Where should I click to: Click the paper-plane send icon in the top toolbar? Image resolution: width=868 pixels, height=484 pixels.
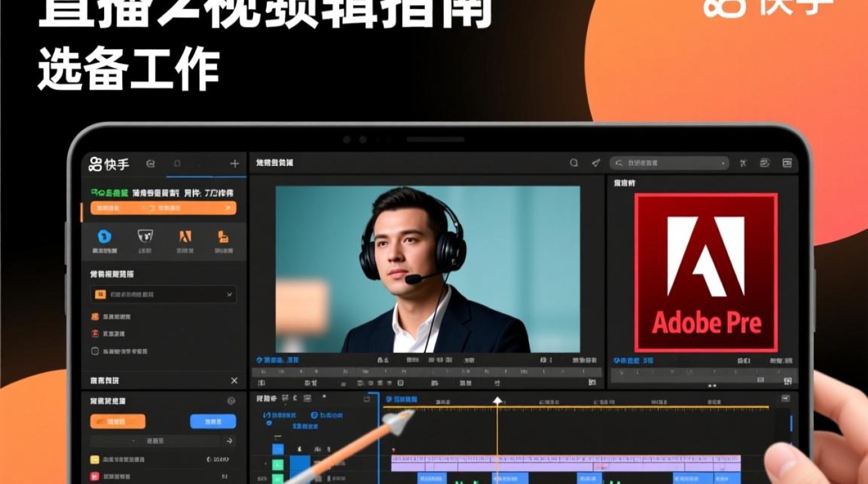tap(595, 163)
